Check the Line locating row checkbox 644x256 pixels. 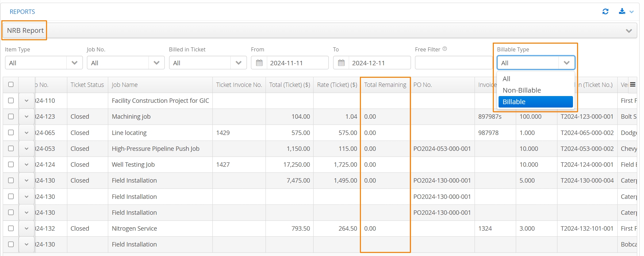point(11,133)
